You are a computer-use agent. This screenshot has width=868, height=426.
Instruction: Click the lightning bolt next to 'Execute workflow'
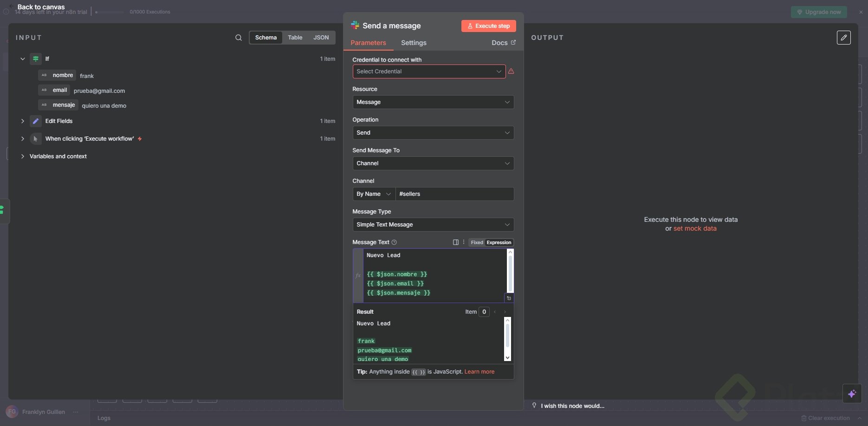click(x=140, y=139)
